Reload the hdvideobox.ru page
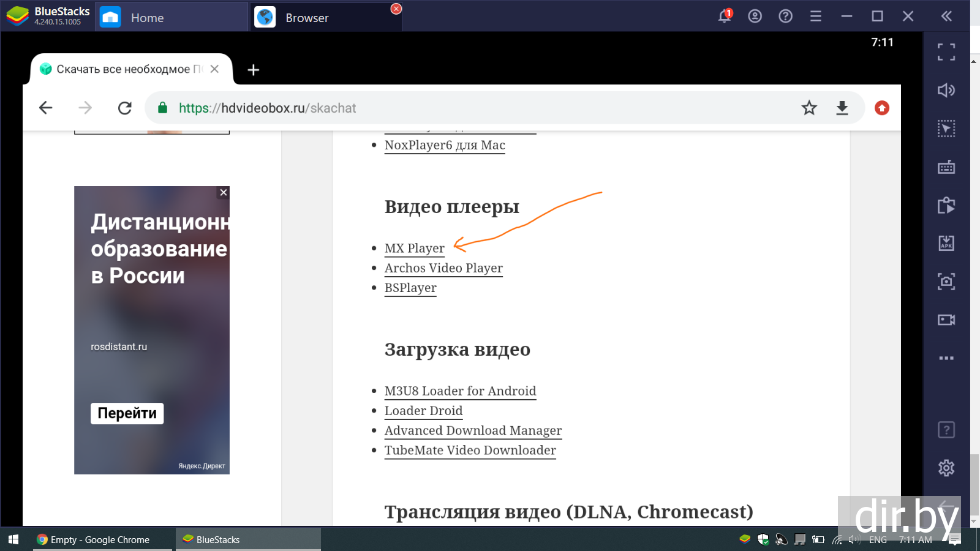This screenshot has height=551, width=980. tap(125, 108)
